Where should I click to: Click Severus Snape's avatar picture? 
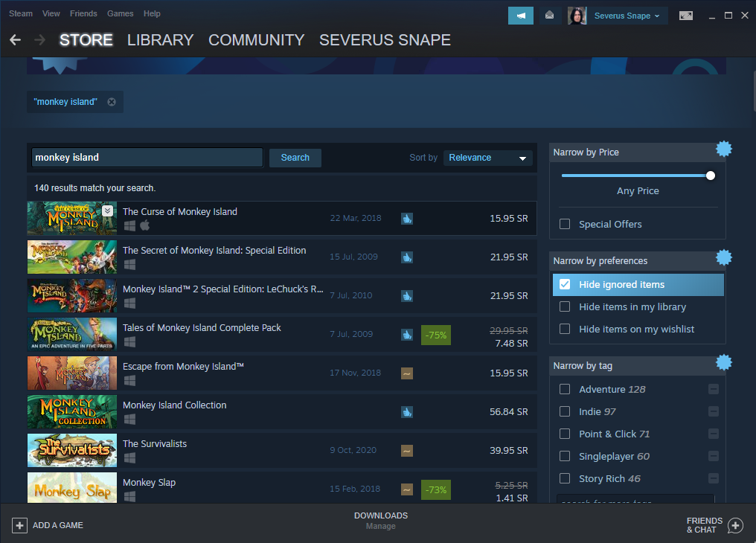point(577,16)
